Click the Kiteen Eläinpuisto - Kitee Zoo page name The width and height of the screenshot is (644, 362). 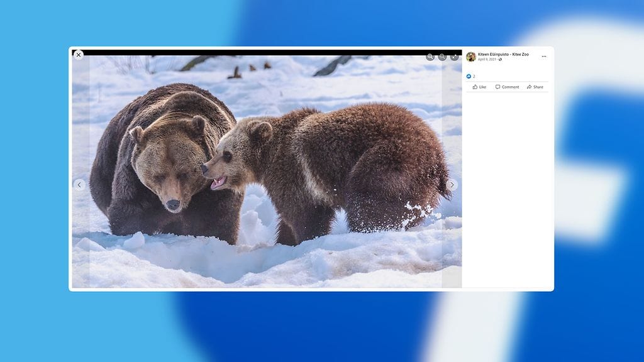pyautogui.click(x=503, y=55)
